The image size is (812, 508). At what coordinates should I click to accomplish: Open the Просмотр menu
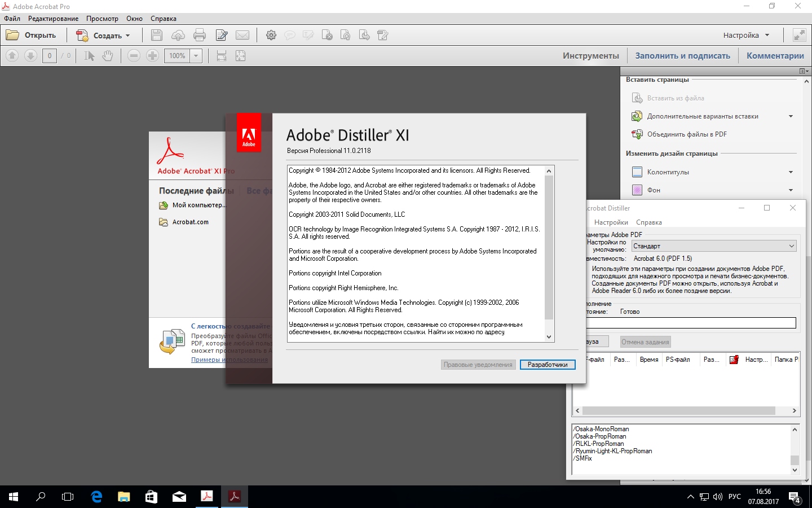(102, 19)
